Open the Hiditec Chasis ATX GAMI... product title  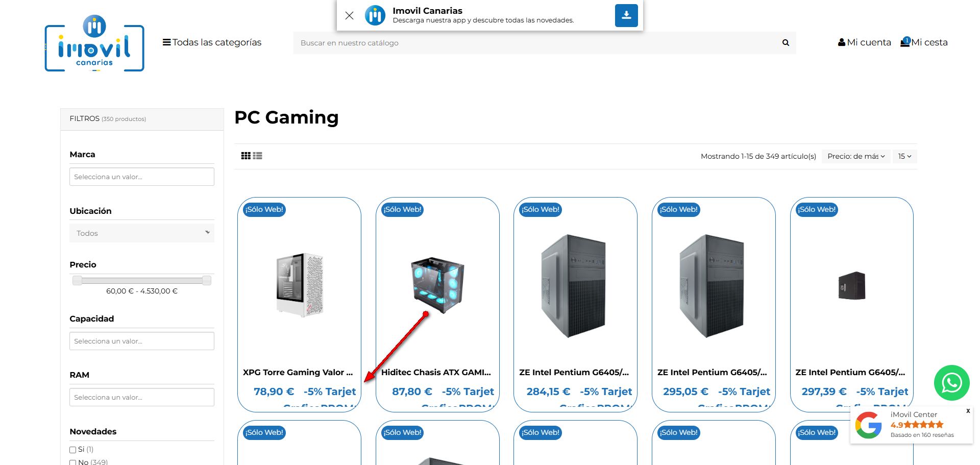click(x=436, y=372)
